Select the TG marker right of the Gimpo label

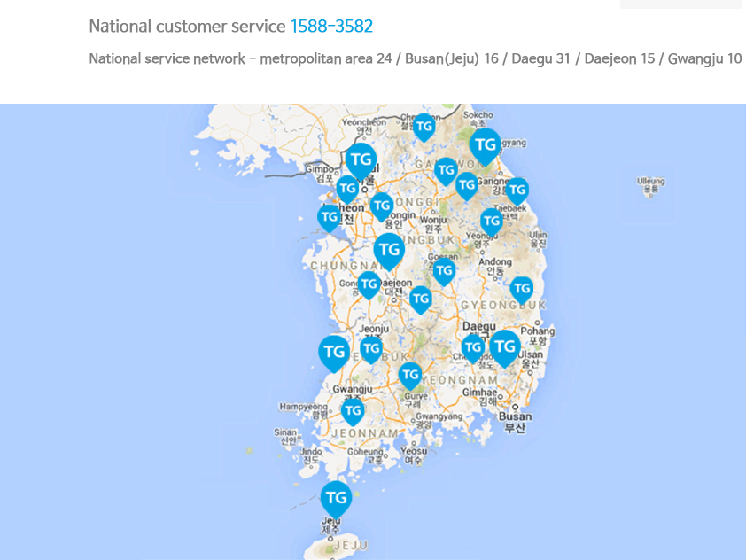click(x=348, y=189)
